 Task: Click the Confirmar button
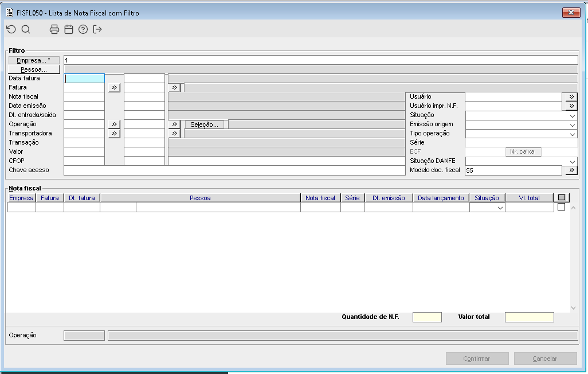(477, 359)
